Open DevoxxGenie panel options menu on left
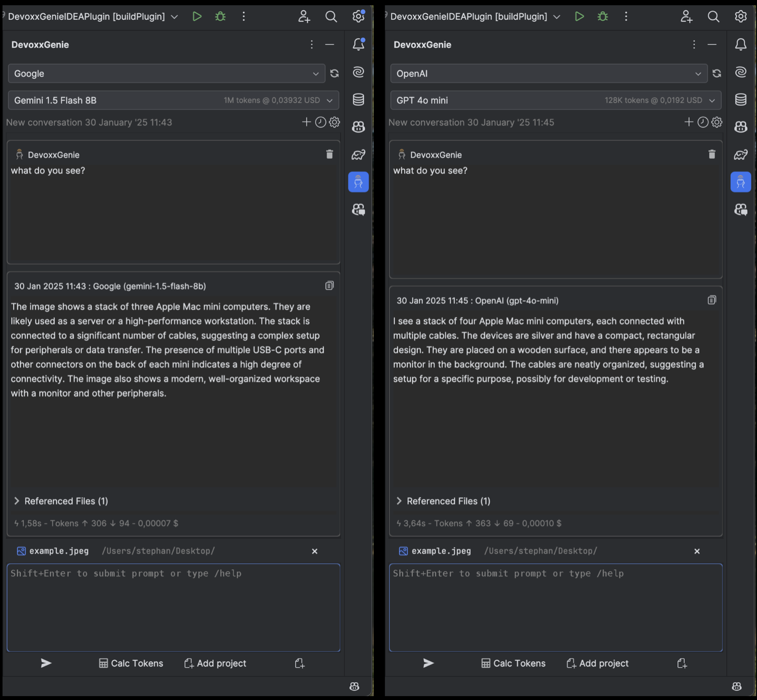 312,45
